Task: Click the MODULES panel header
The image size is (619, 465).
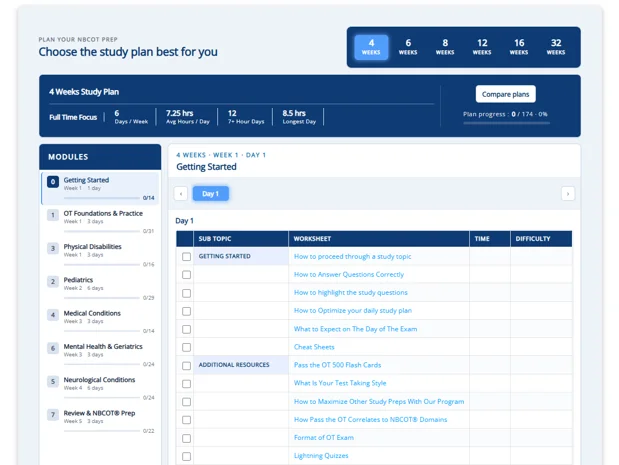Action: click(100, 157)
